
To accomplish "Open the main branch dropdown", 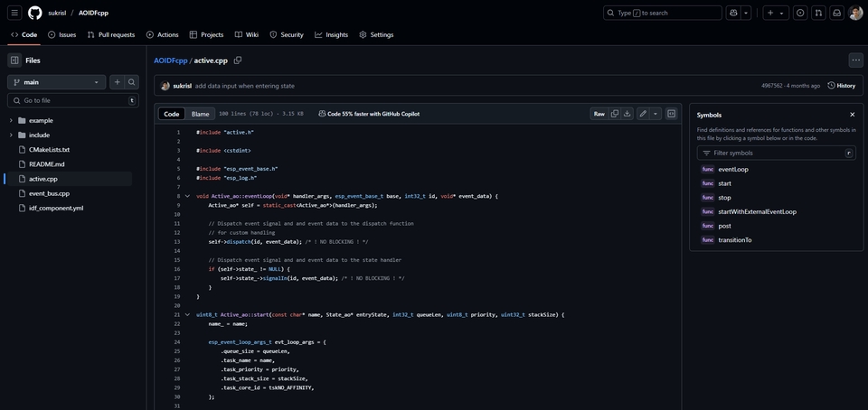I will [56, 82].
